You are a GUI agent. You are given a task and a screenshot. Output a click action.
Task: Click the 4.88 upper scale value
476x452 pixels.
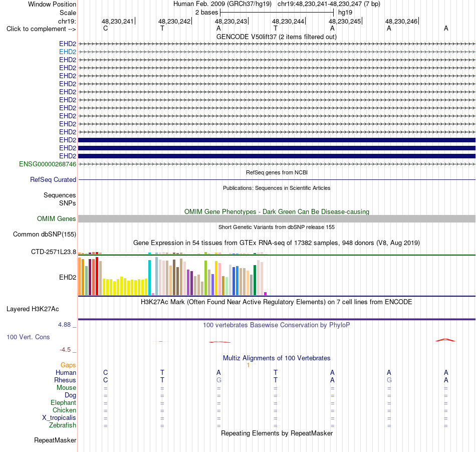coord(64,325)
